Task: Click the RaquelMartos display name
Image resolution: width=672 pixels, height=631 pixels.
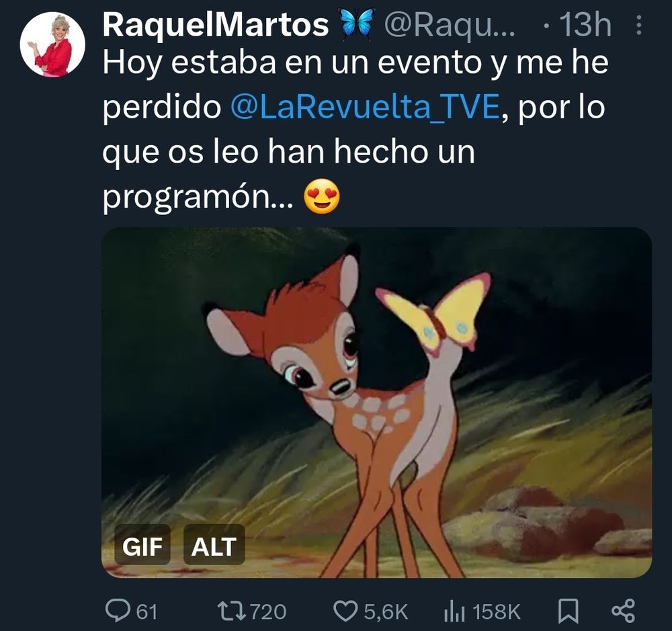Action: (216, 24)
